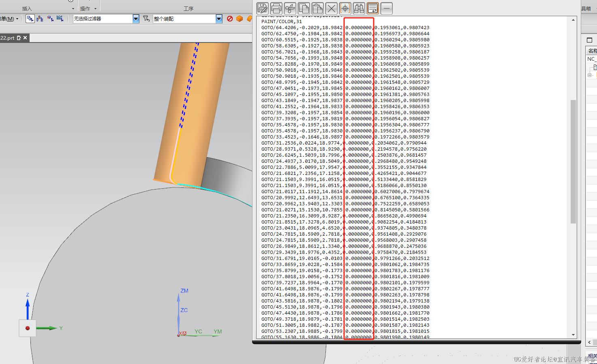This screenshot has width=597, height=364.
Task: Click the orange crosshair target icon
Action: point(345,8)
